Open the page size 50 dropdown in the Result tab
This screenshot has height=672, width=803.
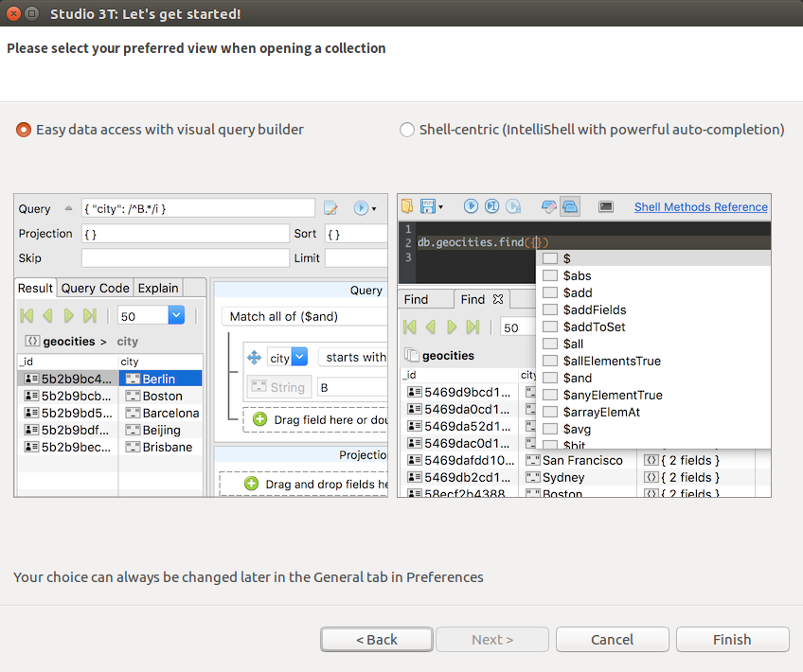pos(176,315)
